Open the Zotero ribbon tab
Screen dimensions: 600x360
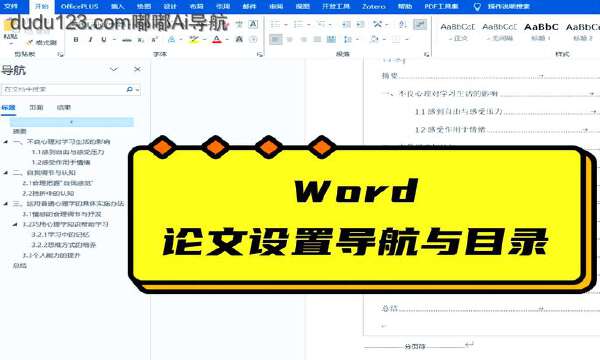coord(374,7)
